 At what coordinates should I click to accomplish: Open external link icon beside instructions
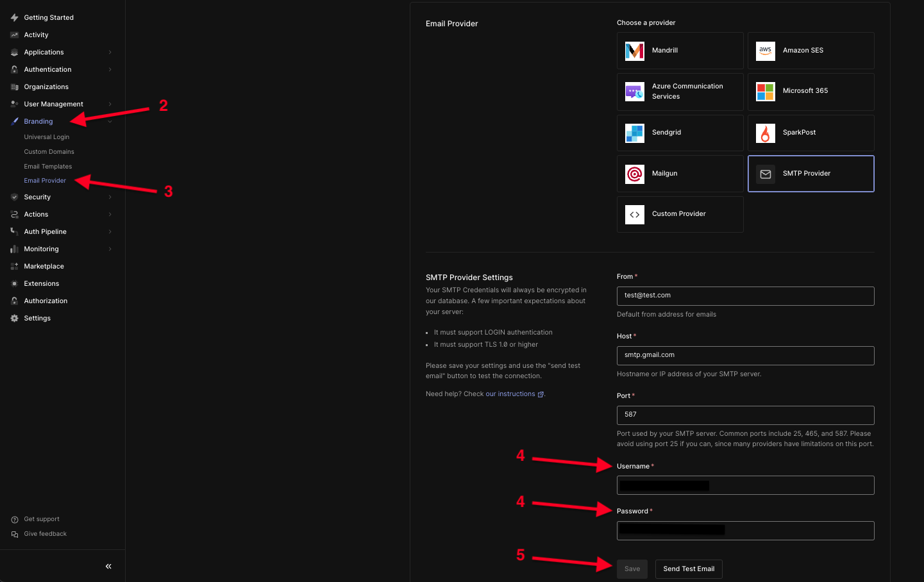tap(541, 395)
